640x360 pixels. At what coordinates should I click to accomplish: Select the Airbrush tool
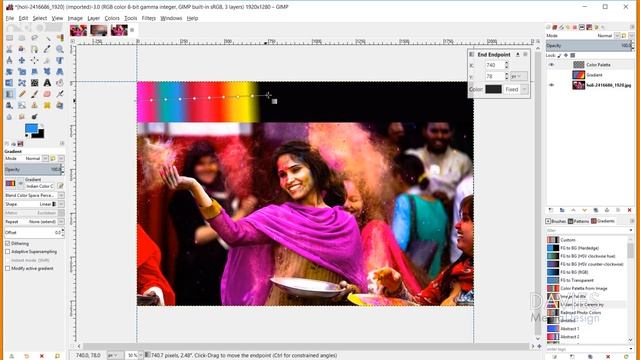point(60,94)
